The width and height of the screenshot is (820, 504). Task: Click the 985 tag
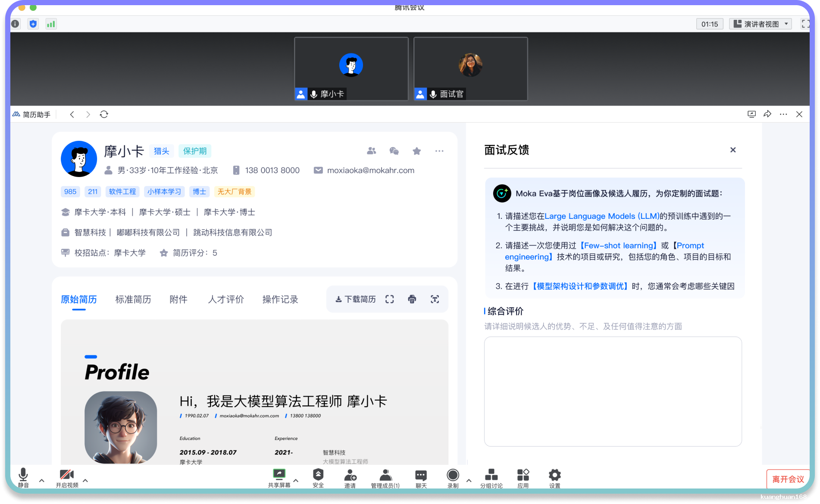pyautogui.click(x=70, y=192)
